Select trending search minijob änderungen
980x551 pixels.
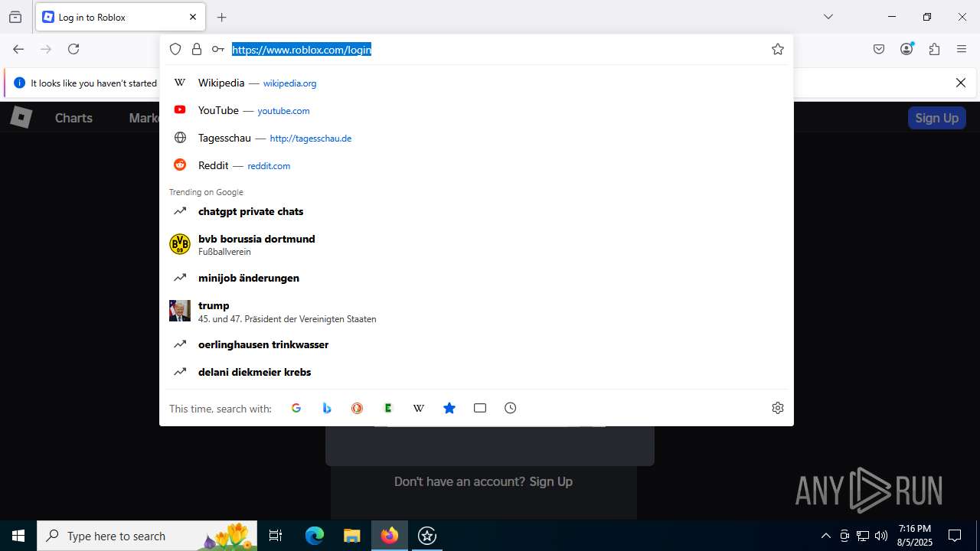[476, 278]
